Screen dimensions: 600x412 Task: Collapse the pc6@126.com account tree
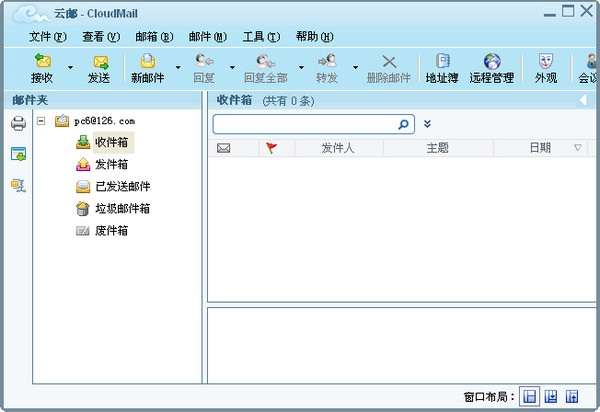click(41, 121)
